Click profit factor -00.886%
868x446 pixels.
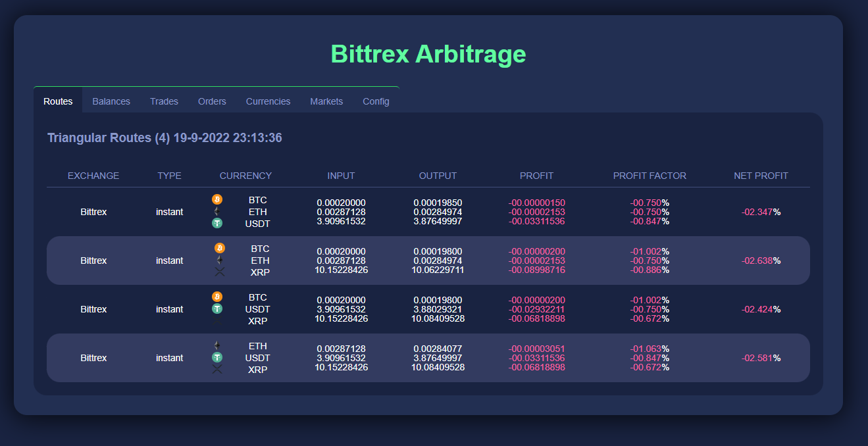(x=650, y=270)
